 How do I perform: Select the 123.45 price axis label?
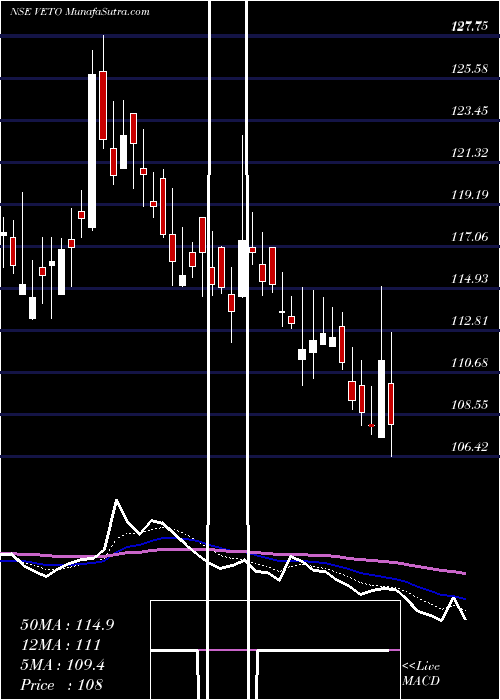tap(470, 111)
